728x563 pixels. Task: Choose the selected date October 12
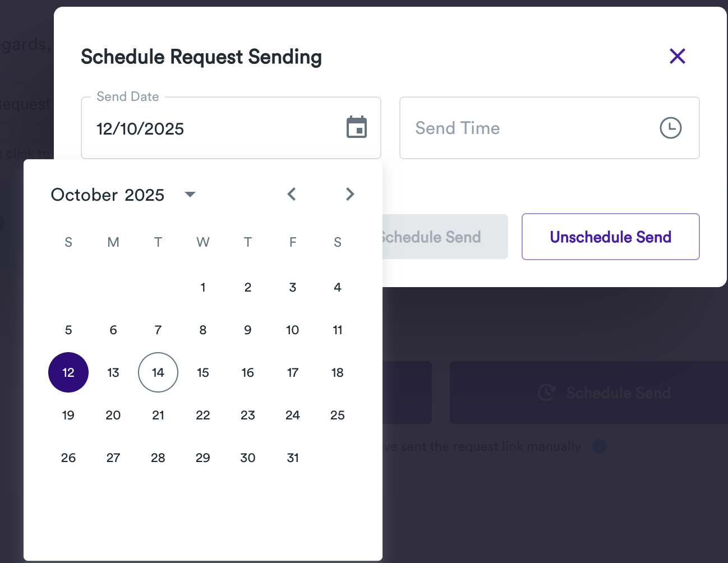[x=68, y=372]
